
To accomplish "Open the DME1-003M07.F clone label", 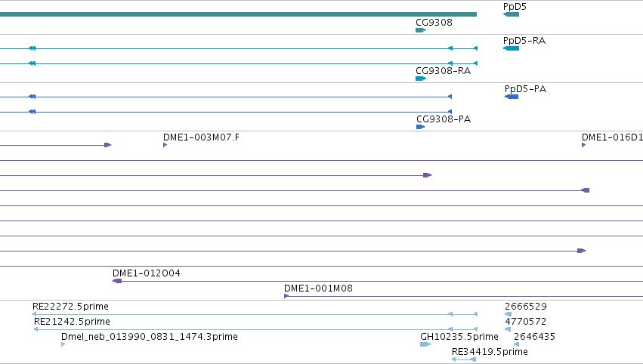I will 201,137.
